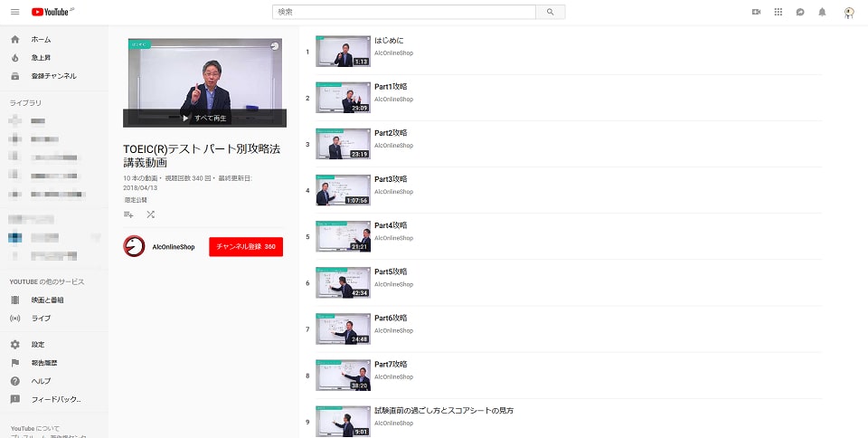
Task: Click the playlist title TOEIC(R)テスト パート別攻略法
Action: tap(202, 156)
